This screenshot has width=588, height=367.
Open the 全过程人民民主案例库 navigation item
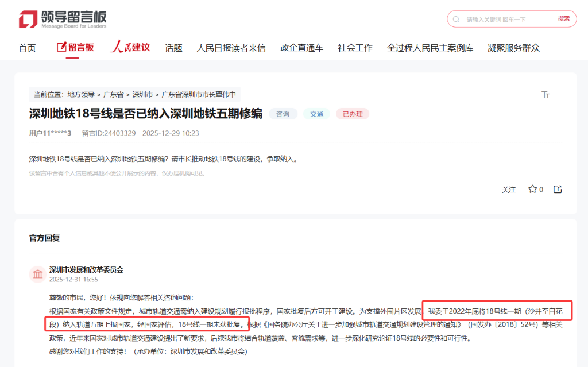coord(430,48)
